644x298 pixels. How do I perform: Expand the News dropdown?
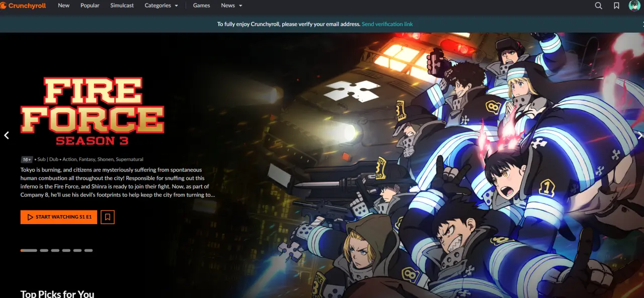pos(231,6)
